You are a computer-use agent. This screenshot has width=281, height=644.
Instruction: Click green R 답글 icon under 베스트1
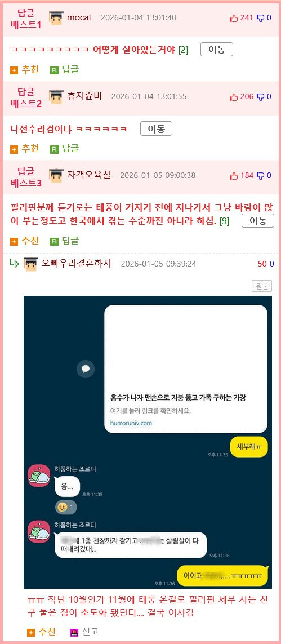(54, 70)
